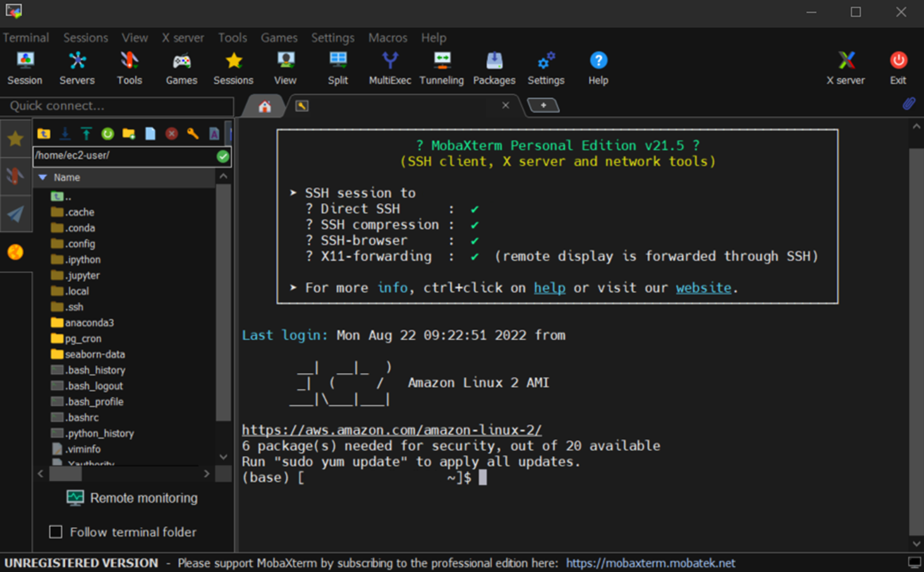924x572 pixels.
Task: Select the seaborn-data folder
Action: [87, 354]
